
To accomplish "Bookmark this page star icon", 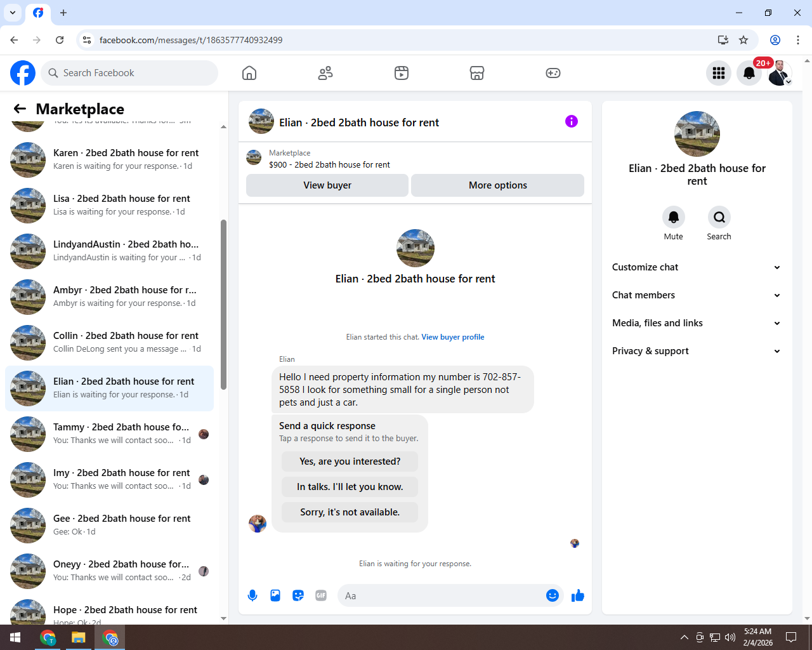I will [743, 40].
